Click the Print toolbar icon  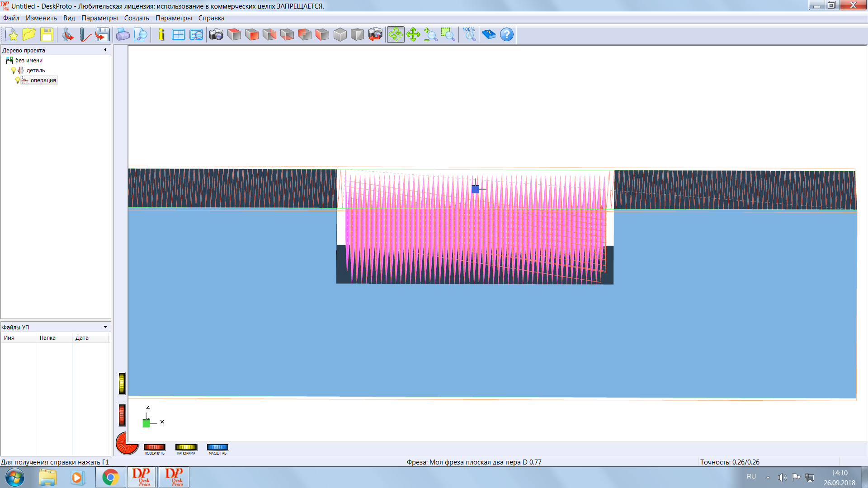[123, 35]
